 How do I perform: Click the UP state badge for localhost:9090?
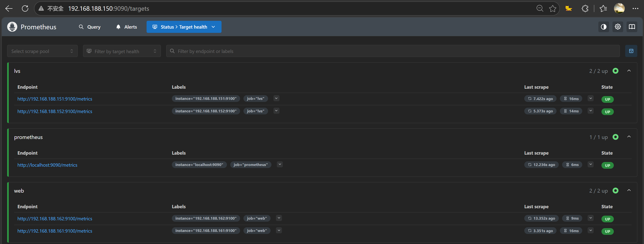tap(608, 165)
